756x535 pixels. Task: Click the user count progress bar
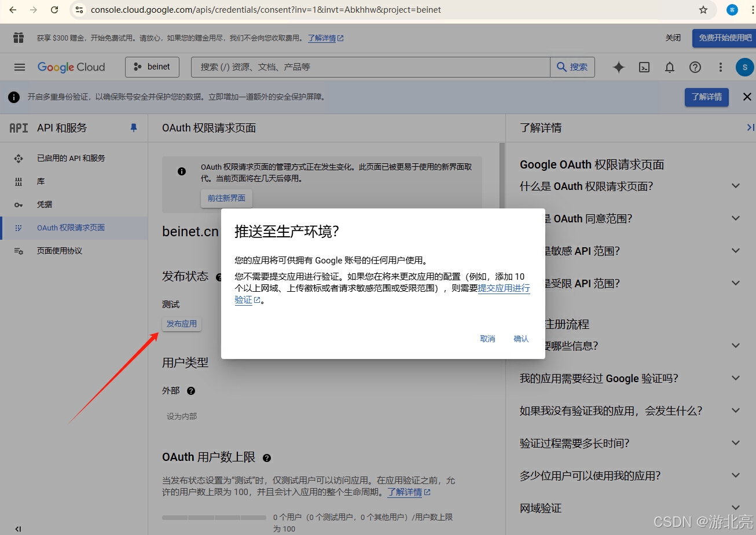[214, 518]
